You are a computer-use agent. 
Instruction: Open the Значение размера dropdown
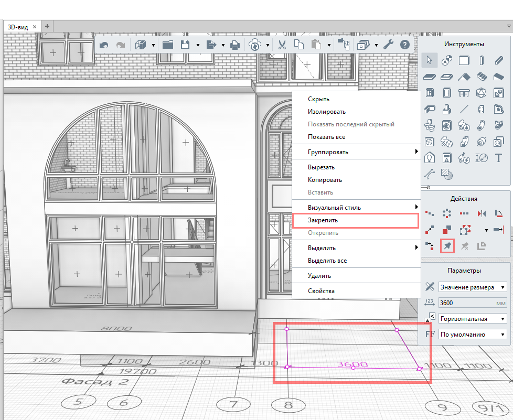pyautogui.click(x=473, y=287)
